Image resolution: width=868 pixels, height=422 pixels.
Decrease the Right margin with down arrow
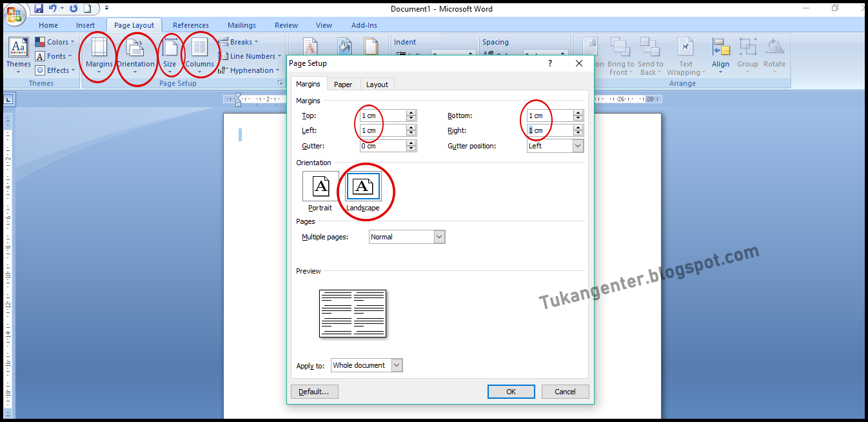(x=578, y=134)
